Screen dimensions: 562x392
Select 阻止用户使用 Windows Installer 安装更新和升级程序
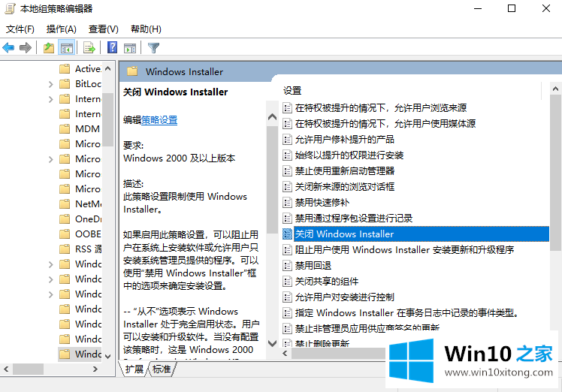405,250
